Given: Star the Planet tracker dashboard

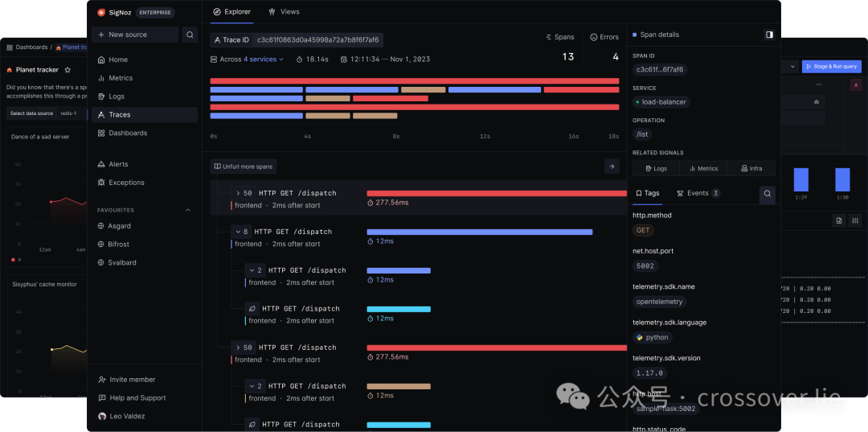Looking at the screenshot, I should pos(68,70).
